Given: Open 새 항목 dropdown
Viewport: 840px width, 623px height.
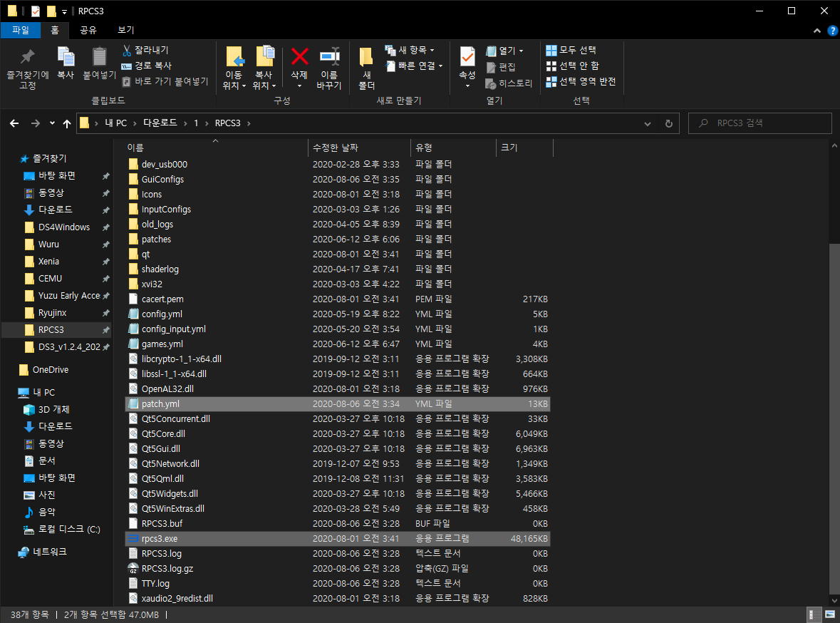Looking at the screenshot, I should 410,51.
